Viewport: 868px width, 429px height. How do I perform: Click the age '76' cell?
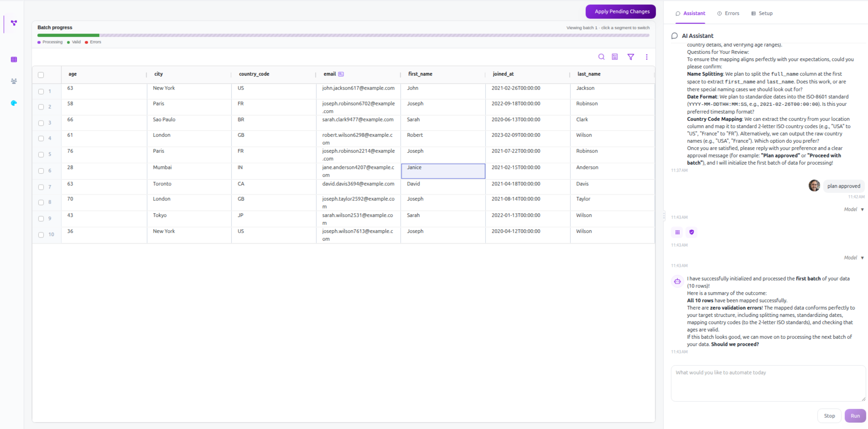coord(104,155)
